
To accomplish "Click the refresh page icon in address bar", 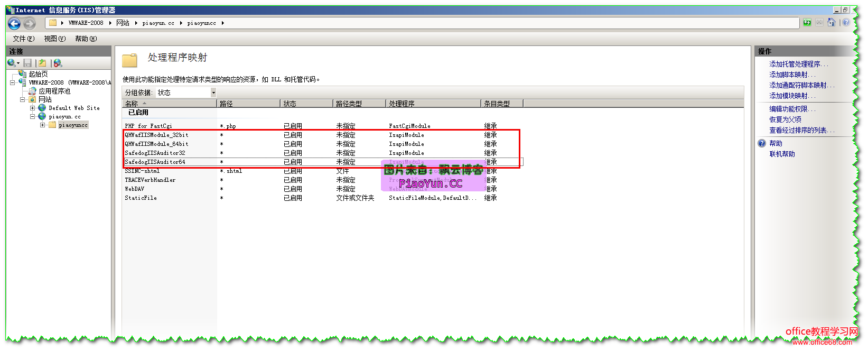I will point(807,22).
